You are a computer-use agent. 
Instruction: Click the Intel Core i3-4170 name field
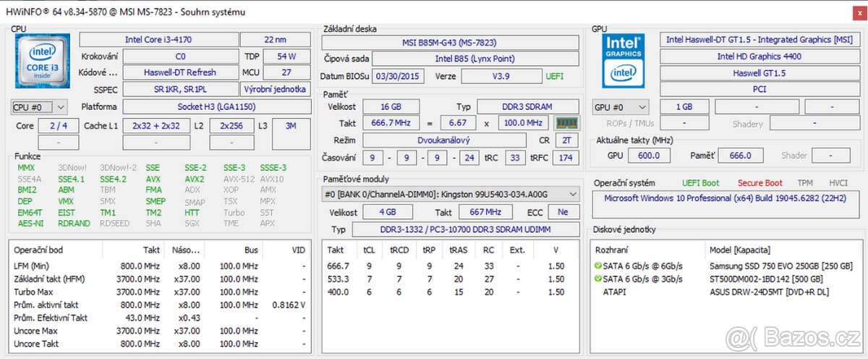pos(158,40)
